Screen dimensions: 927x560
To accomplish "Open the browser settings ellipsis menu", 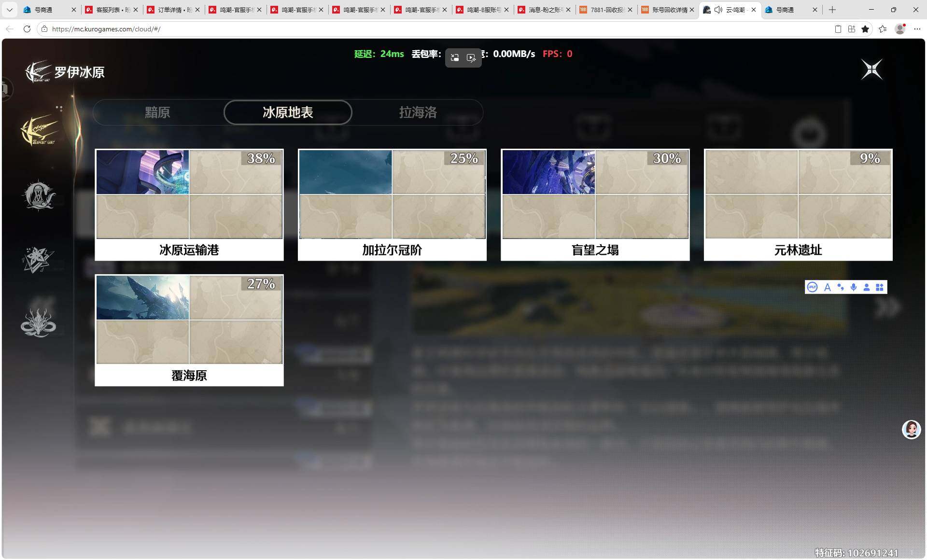I will click(917, 29).
